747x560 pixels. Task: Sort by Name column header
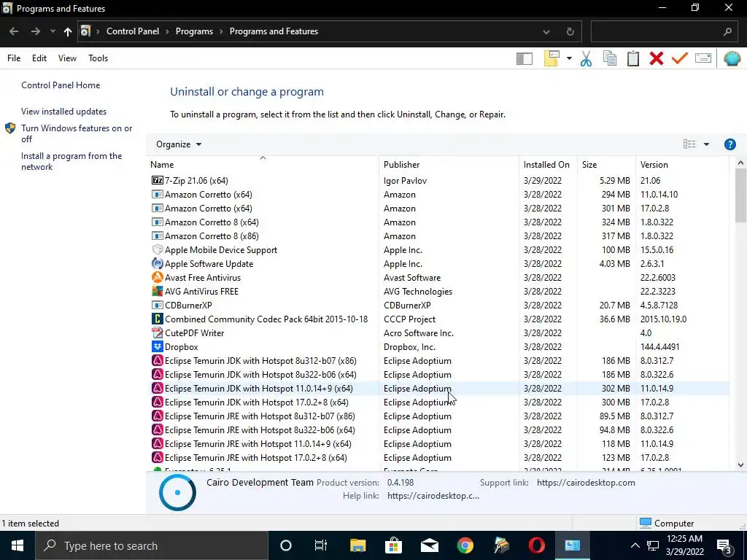pos(263,165)
